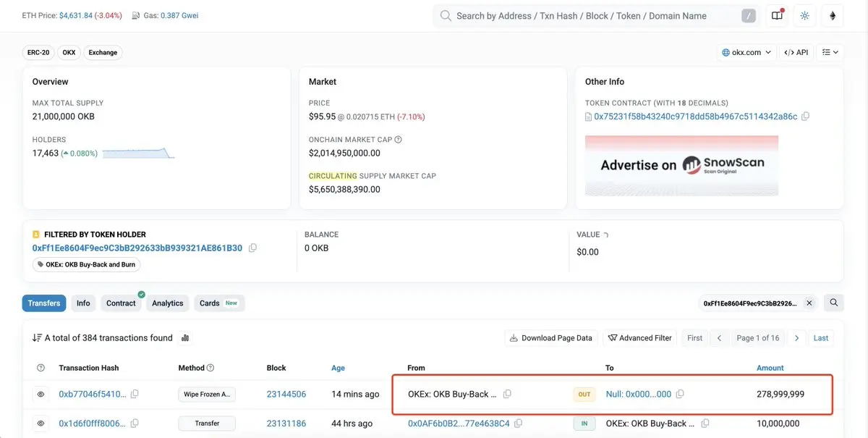
Task: Copy transaction hash 0x1d6f0fff8006
Action: [135, 424]
